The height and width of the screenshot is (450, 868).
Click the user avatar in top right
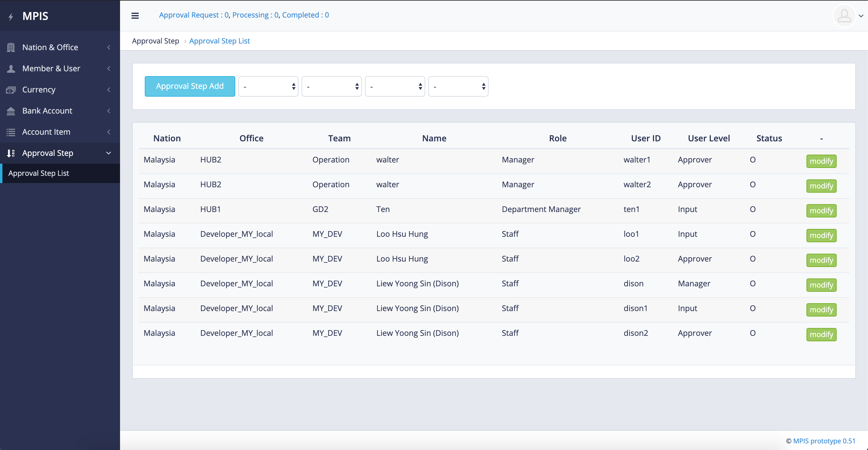coord(844,15)
